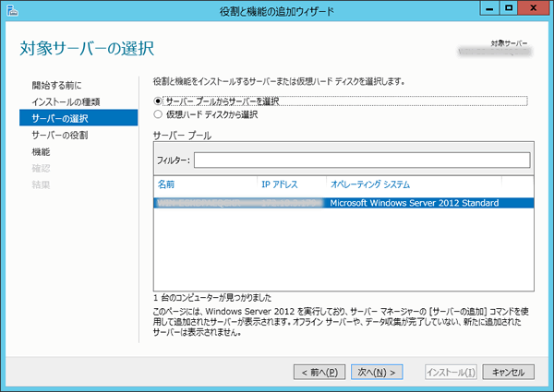Select 仮想ハード ディスクから選択 radio button
554x392 pixels.
158,114
